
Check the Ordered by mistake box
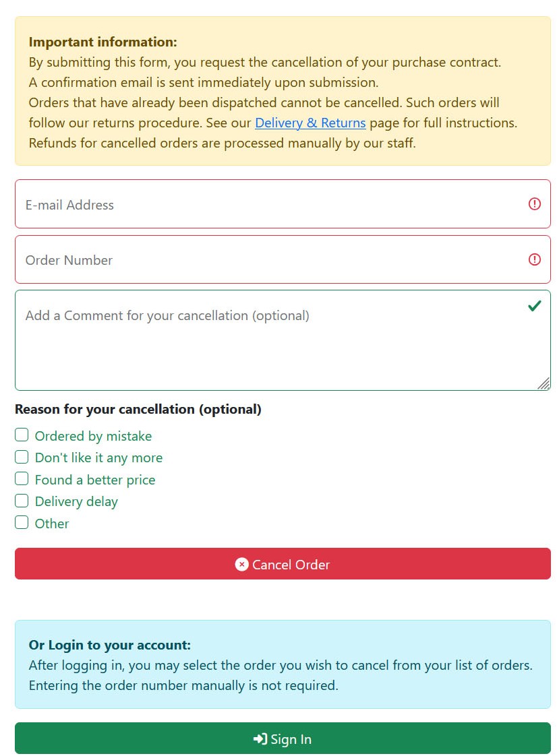click(x=22, y=435)
